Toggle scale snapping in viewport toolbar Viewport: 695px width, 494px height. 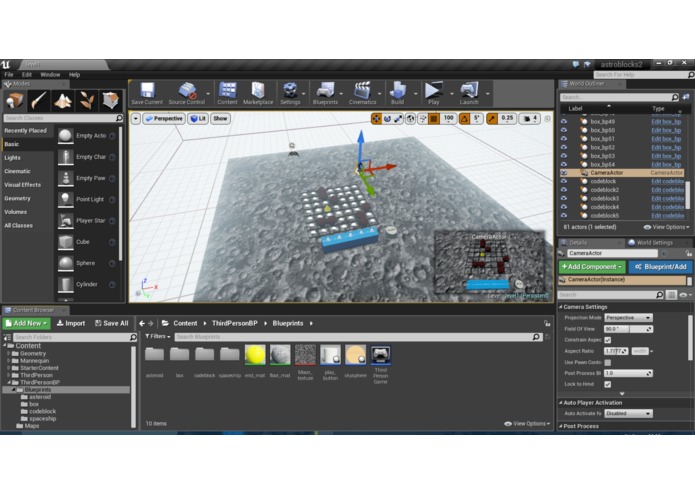click(x=492, y=119)
